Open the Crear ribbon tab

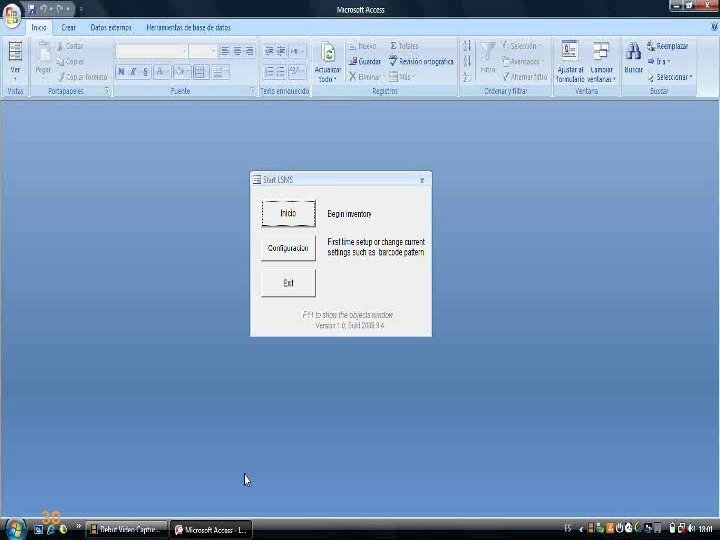pos(68,28)
